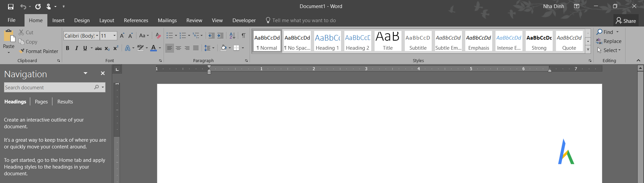The width and height of the screenshot is (644, 183).
Task: Open the Bullets dropdown arrow
Action: (176, 36)
